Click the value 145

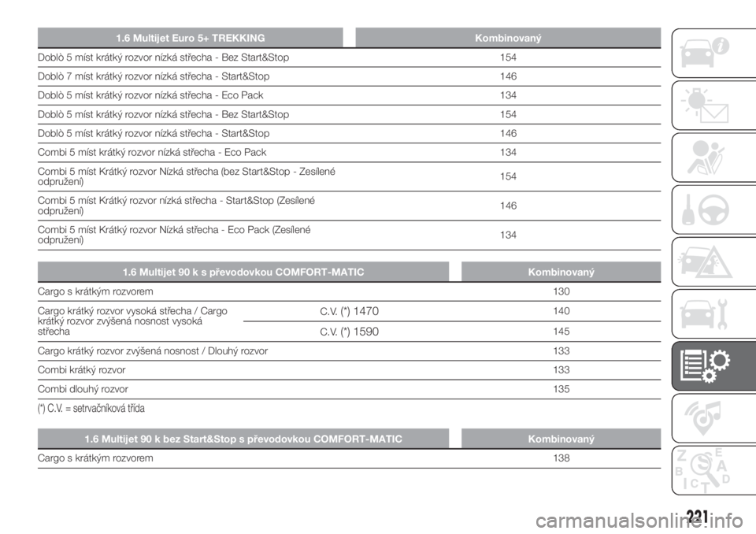(x=561, y=332)
